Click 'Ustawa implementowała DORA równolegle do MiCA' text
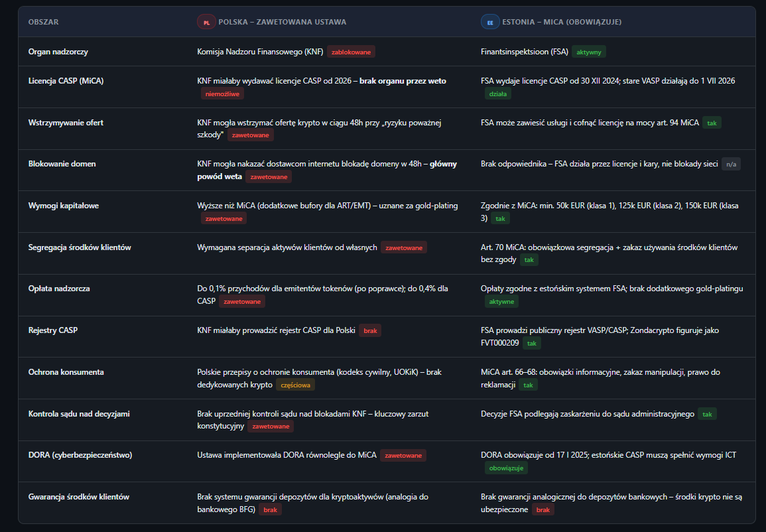 pyautogui.click(x=287, y=455)
